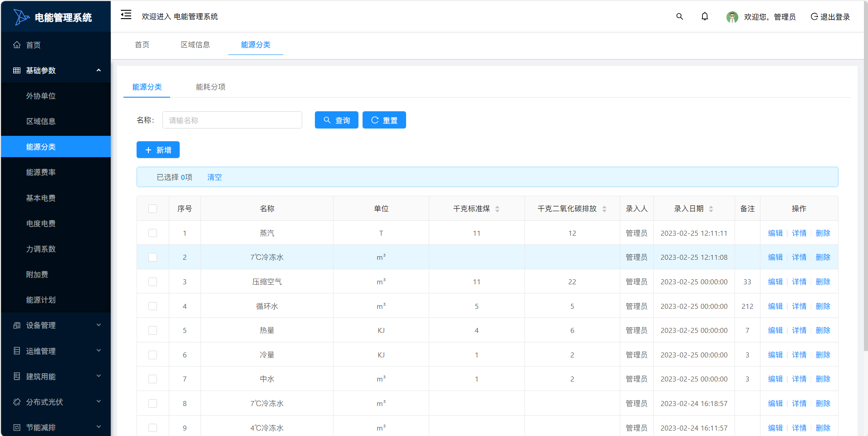Expand the 设备管理 menu chevron
This screenshot has width=868, height=436.
tap(98, 325)
